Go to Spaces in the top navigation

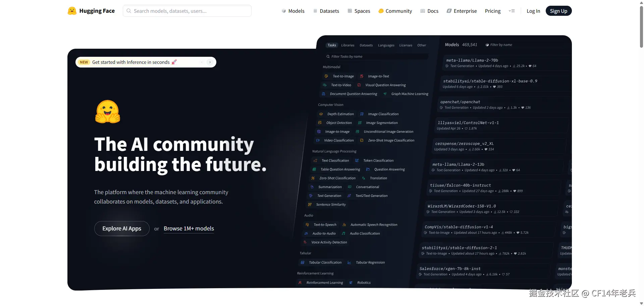pyautogui.click(x=359, y=11)
